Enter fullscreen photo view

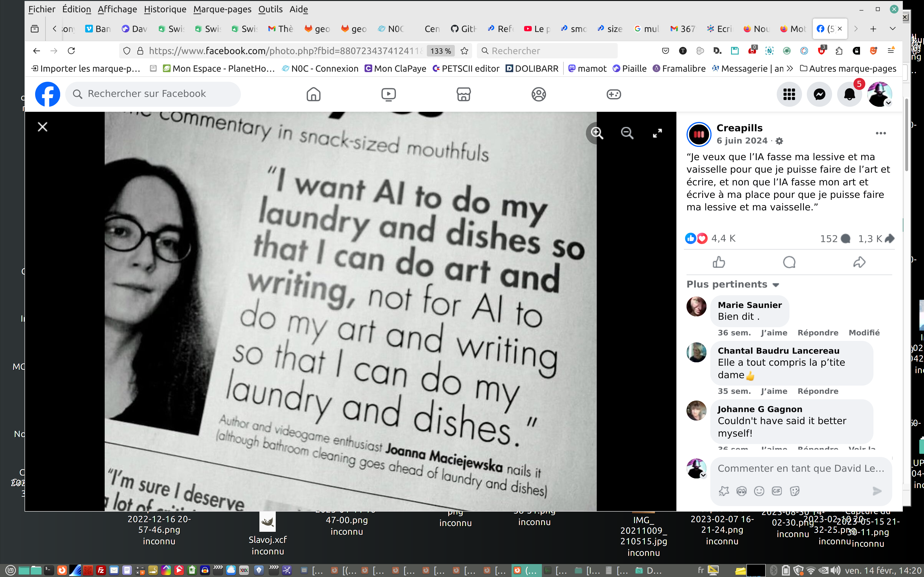[x=657, y=133]
